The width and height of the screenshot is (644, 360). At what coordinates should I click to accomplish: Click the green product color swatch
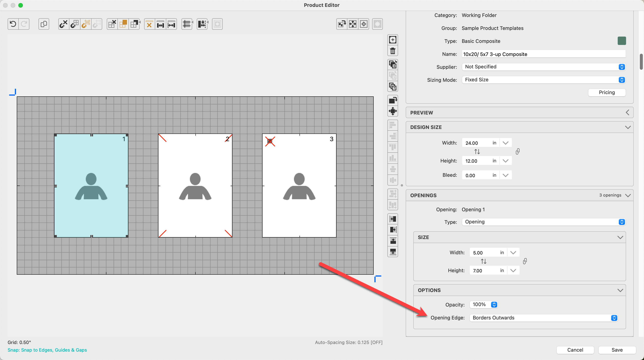[x=622, y=41]
